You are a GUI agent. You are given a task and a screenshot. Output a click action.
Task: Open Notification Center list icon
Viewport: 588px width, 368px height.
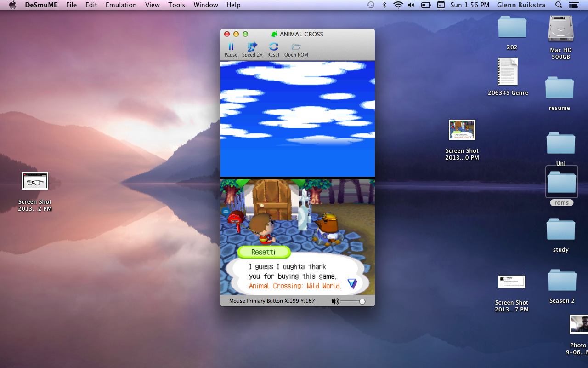click(x=573, y=5)
